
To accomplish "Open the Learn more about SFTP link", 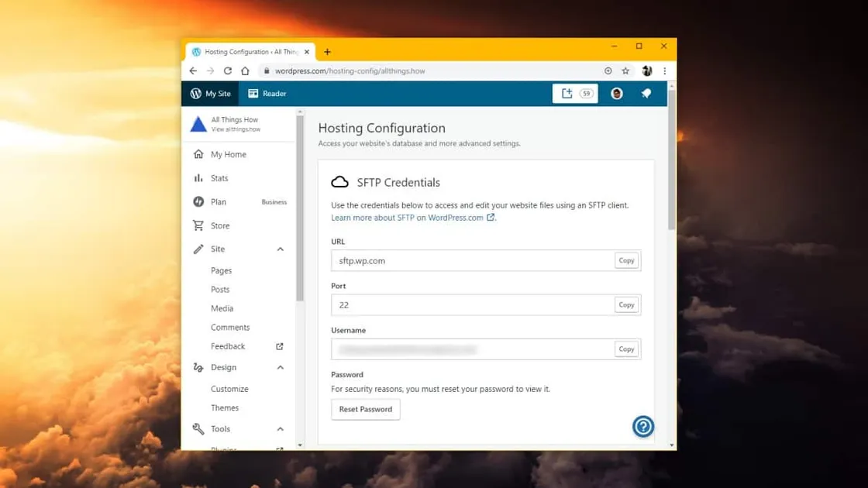I will (408, 218).
